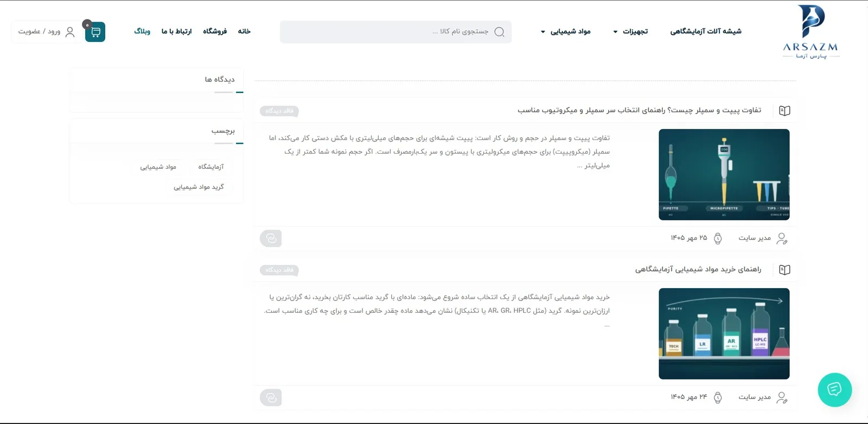Click the search magnifier icon

(500, 32)
